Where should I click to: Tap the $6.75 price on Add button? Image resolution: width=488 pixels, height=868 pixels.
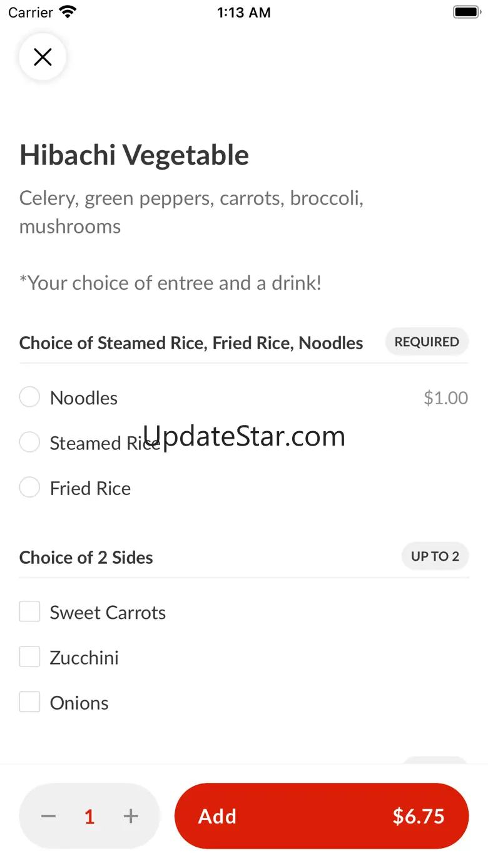[418, 816]
